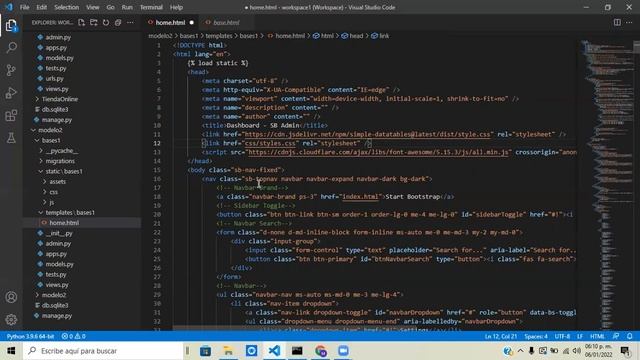Expand the __pycache__ folder
Image resolution: width=640 pixels, height=360 pixels.
(62, 151)
